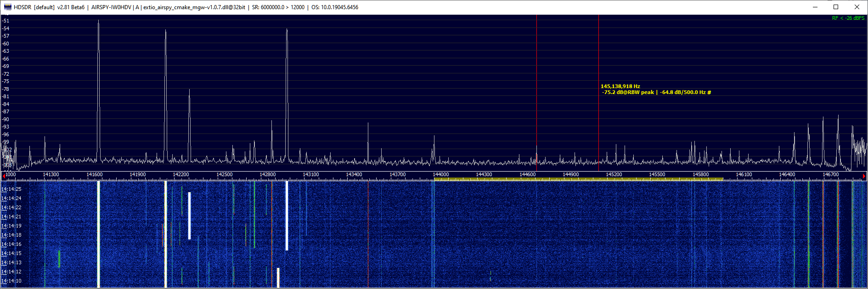
Task: Click the yellow 145,138,918 Hz cursor readout
Action: (620, 86)
